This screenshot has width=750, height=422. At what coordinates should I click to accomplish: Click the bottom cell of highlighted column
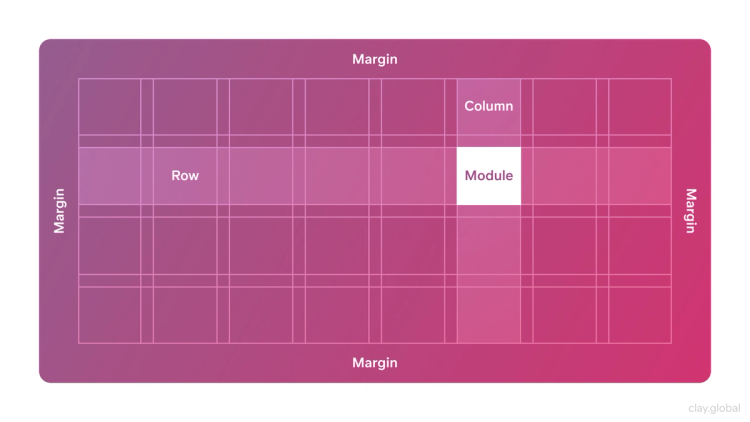point(488,315)
